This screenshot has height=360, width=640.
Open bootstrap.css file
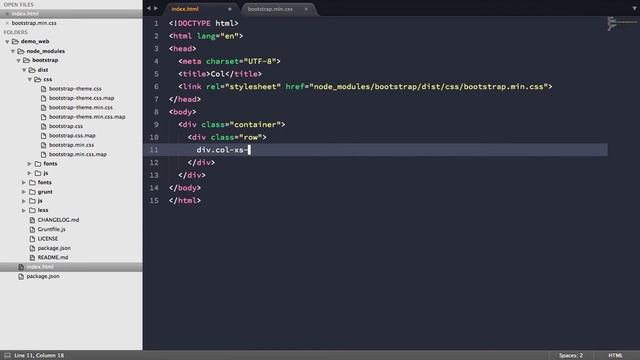(x=66, y=126)
